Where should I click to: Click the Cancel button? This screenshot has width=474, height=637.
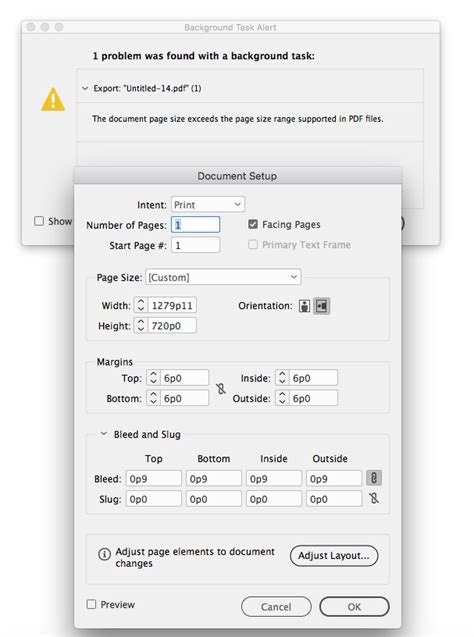coord(276,607)
